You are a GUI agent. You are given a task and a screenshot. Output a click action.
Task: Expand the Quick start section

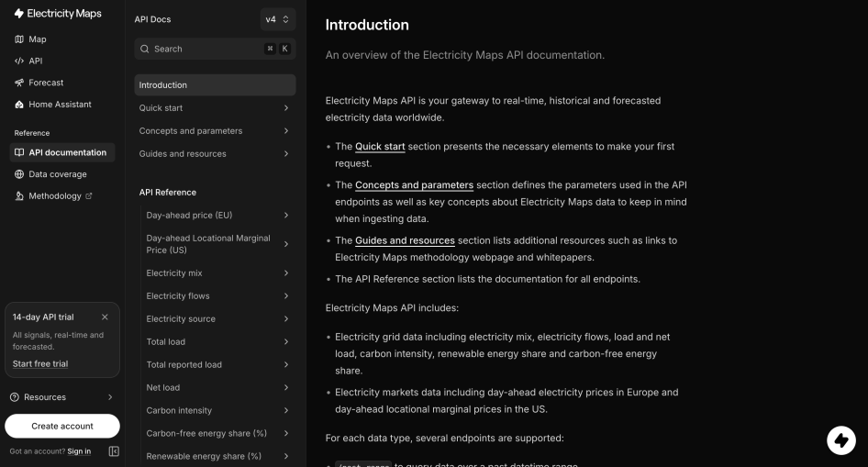[285, 108]
